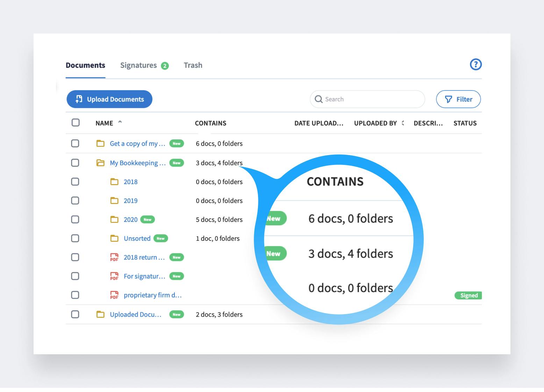Toggle sorting on Uploaded By column

[403, 123]
